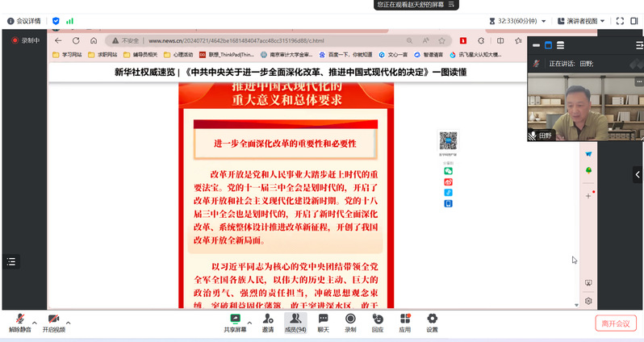The width and height of the screenshot is (644, 342).
Task: Turn on camera with 开启视频
Action: tap(53, 322)
